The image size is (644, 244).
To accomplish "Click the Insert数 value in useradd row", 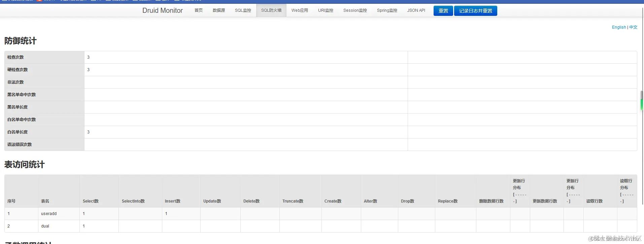I will 166,214.
